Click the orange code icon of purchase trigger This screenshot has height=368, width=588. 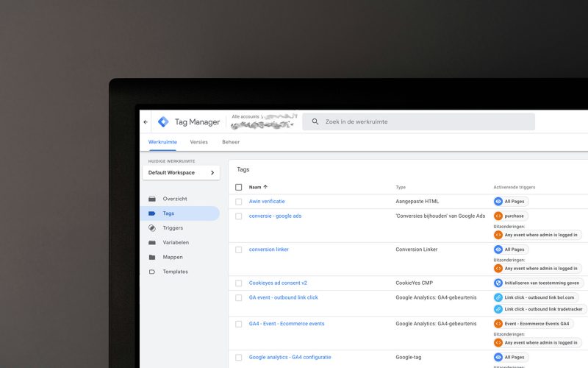click(x=498, y=216)
